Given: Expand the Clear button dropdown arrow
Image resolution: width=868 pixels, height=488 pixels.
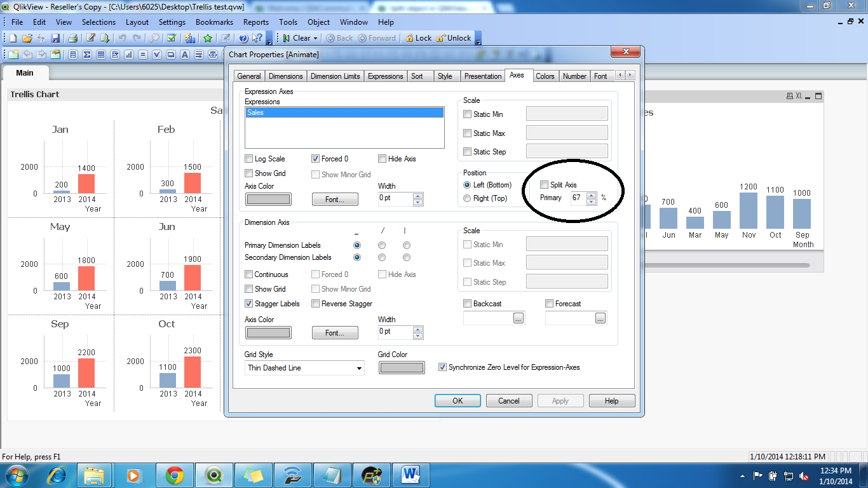Looking at the screenshot, I should pyautogui.click(x=315, y=38).
